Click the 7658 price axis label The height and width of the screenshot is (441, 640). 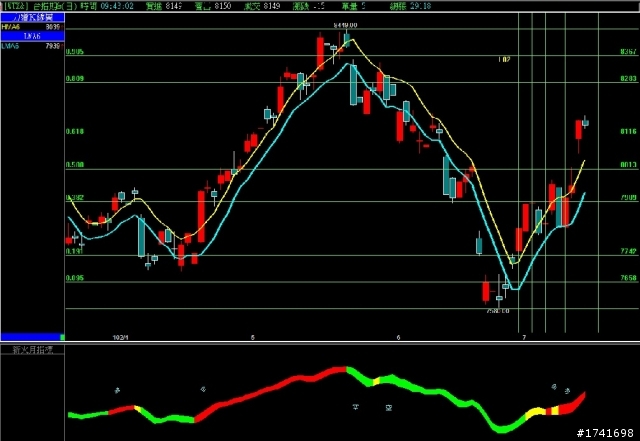pyautogui.click(x=628, y=278)
